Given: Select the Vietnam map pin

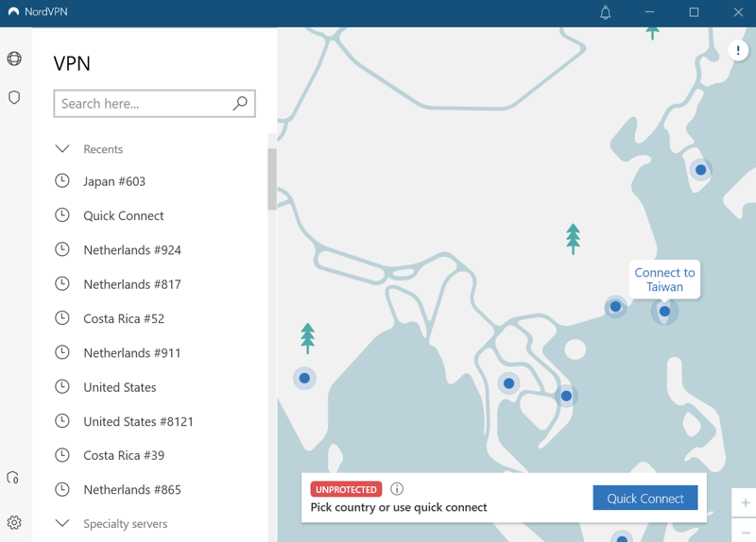Looking at the screenshot, I should click(566, 396).
